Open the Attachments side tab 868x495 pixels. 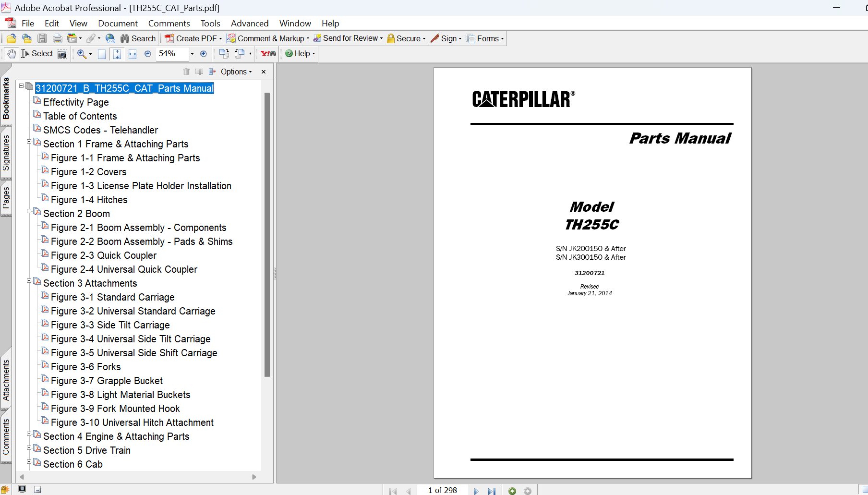click(6, 380)
